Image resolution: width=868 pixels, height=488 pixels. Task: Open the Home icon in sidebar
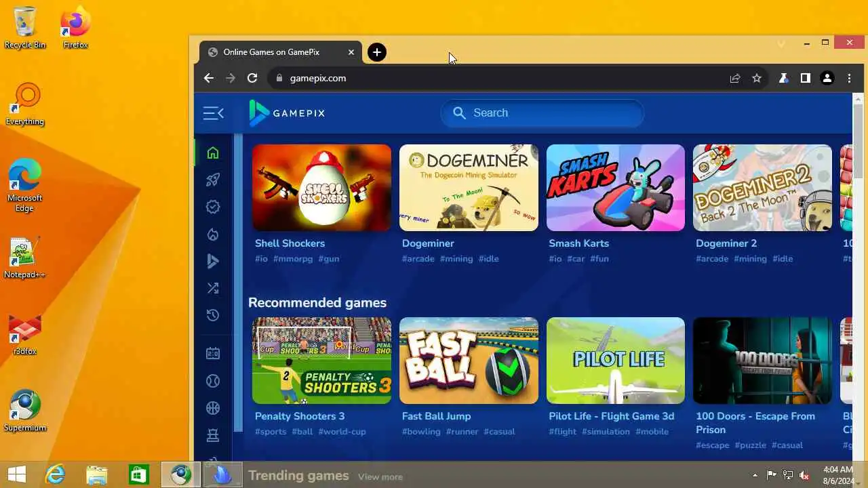pos(213,152)
